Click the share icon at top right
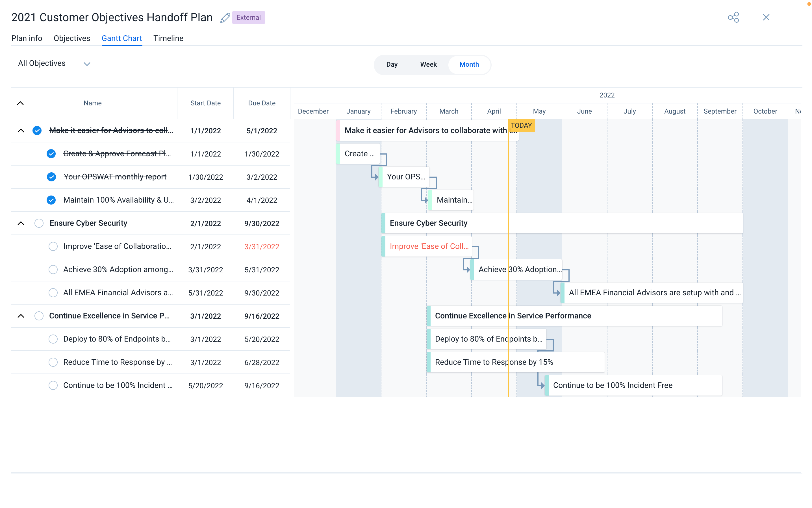This screenshot has height=508, width=812. pos(733,18)
